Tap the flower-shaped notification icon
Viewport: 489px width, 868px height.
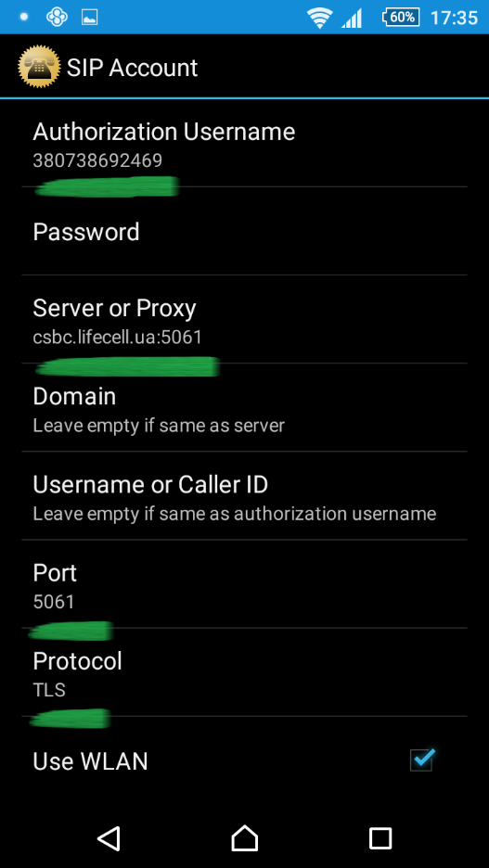pyautogui.click(x=57, y=18)
